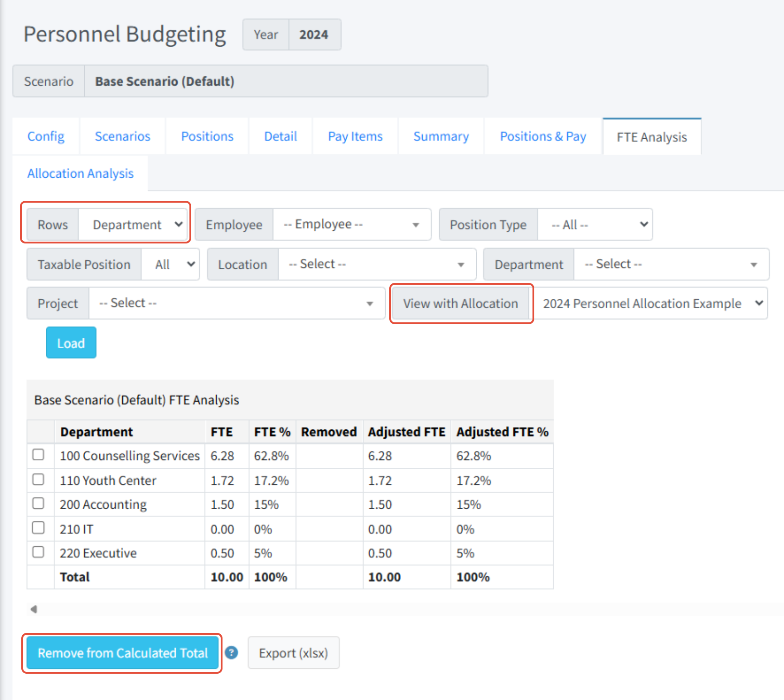This screenshot has height=700, width=784.
Task: Switch to the Pay Items tab
Action: tap(355, 136)
